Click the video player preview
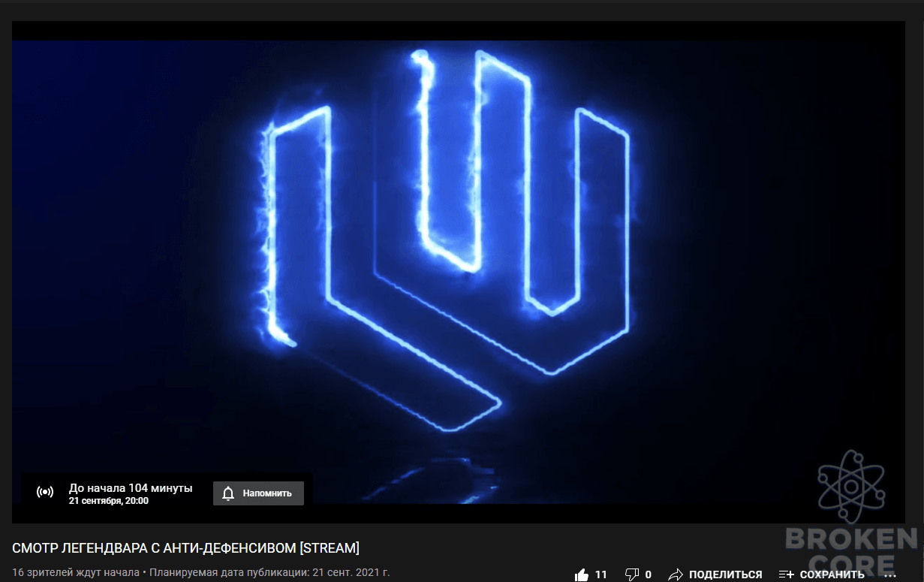This screenshot has height=582, width=924. click(x=459, y=272)
